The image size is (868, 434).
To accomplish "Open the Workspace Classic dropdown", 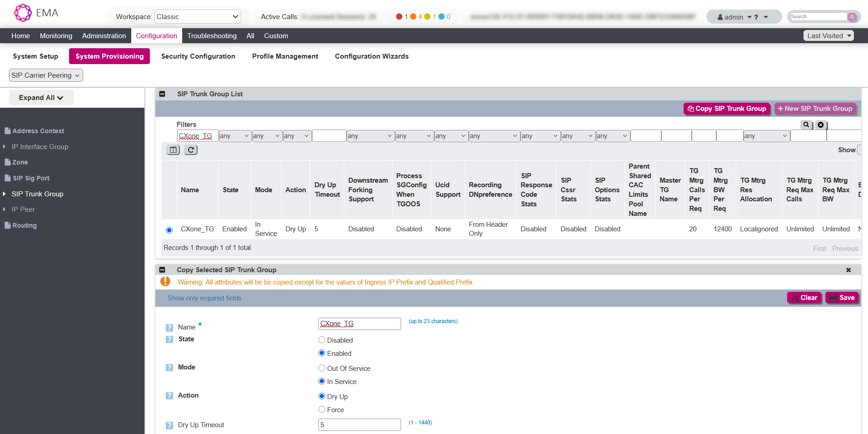I will 198,17.
